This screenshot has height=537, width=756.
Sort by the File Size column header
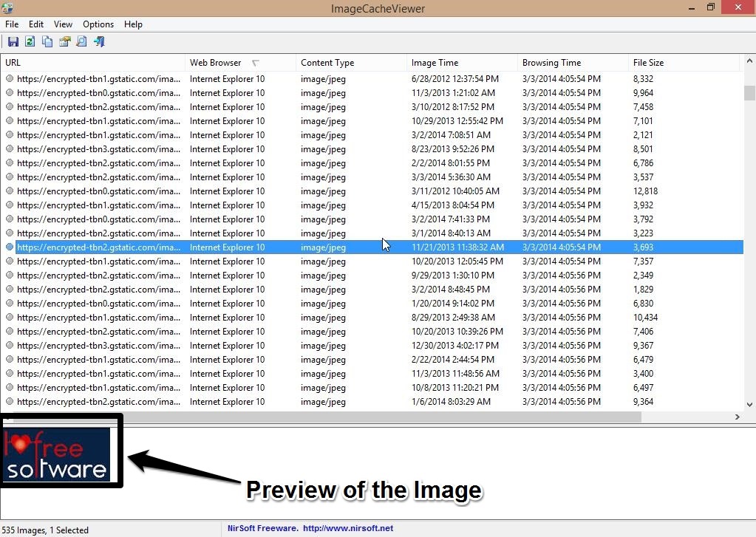684,63
